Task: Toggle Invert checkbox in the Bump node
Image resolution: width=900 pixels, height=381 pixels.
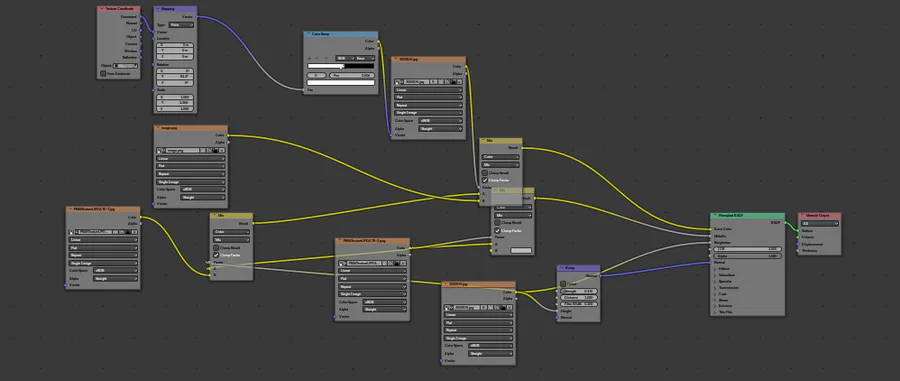Action: [562, 283]
